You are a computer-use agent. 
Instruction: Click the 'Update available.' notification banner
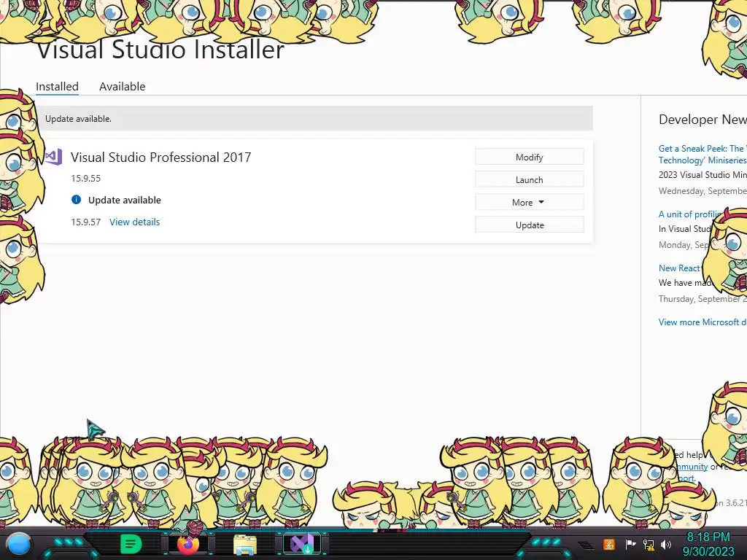click(x=315, y=119)
